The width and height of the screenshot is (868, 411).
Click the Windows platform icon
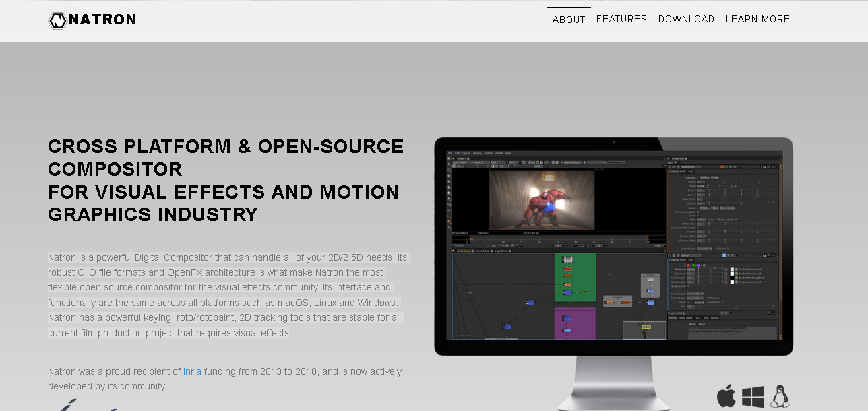pyautogui.click(x=753, y=397)
